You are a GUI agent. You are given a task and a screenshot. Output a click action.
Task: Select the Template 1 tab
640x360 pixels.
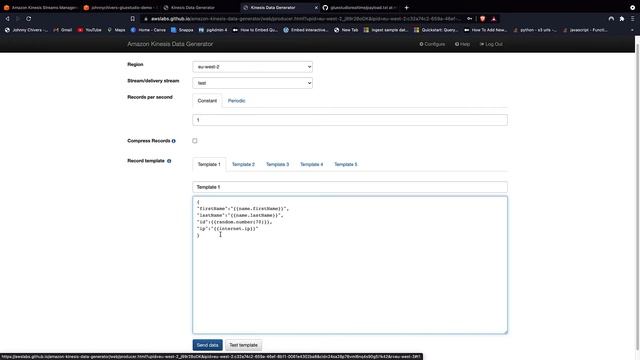(209, 164)
